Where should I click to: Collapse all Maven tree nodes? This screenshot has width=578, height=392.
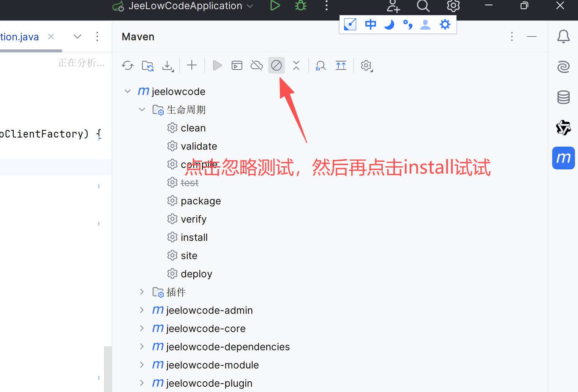[x=296, y=65]
